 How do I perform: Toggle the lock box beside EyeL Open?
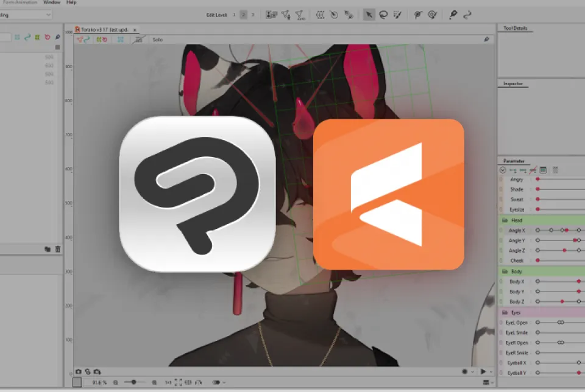tap(501, 323)
